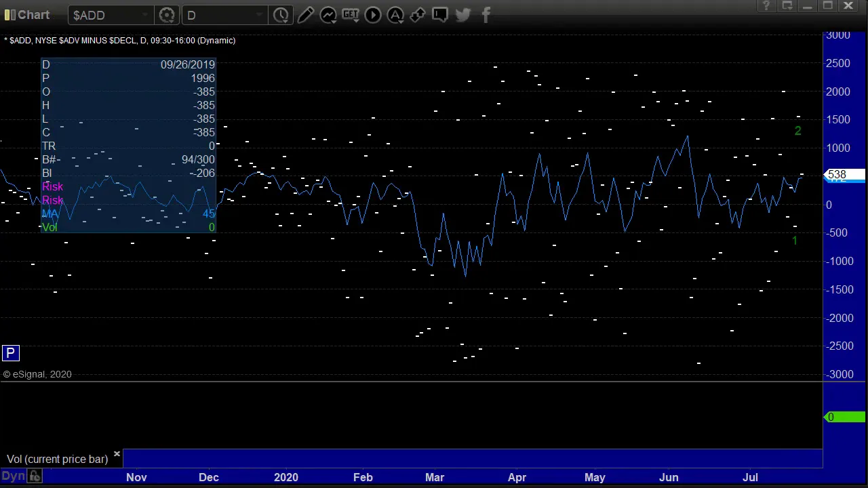868x488 pixels.
Task: Click the TR label in cursor window
Action: pos(49,146)
